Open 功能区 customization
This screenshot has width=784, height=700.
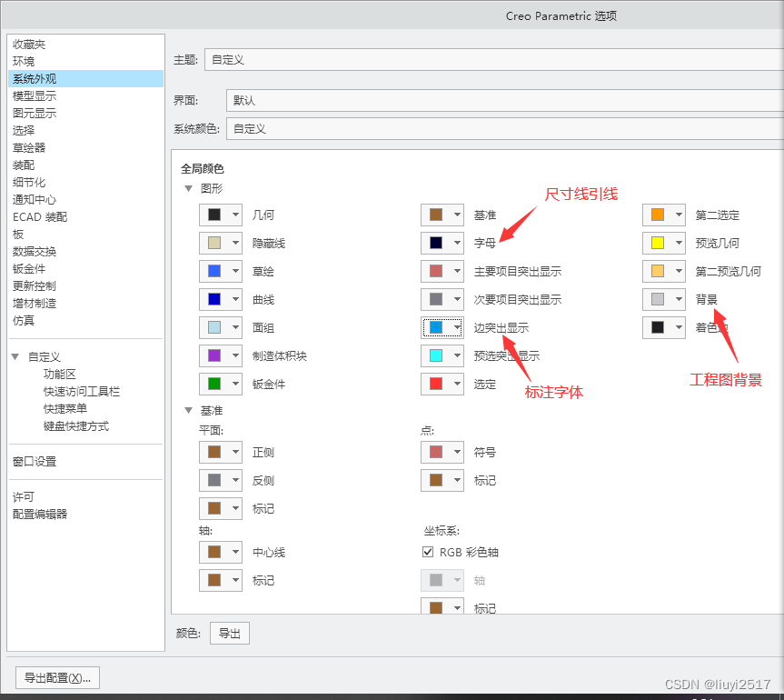(x=59, y=374)
